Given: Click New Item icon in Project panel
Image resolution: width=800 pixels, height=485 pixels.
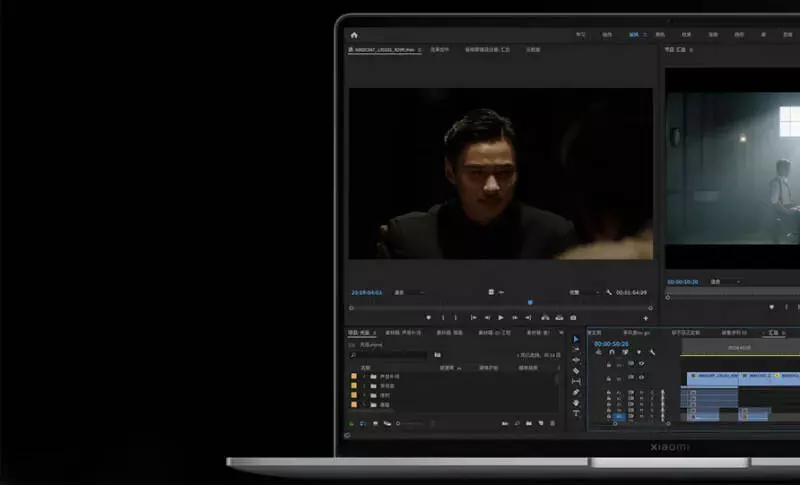Looking at the screenshot, I should 541,423.
